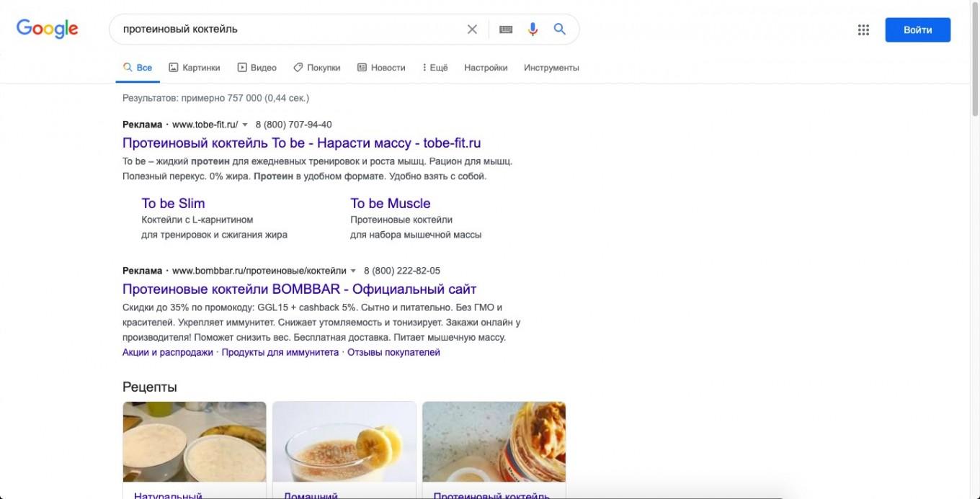The width and height of the screenshot is (980, 499).
Task: Start voice search with microphone icon
Action: [x=533, y=30]
